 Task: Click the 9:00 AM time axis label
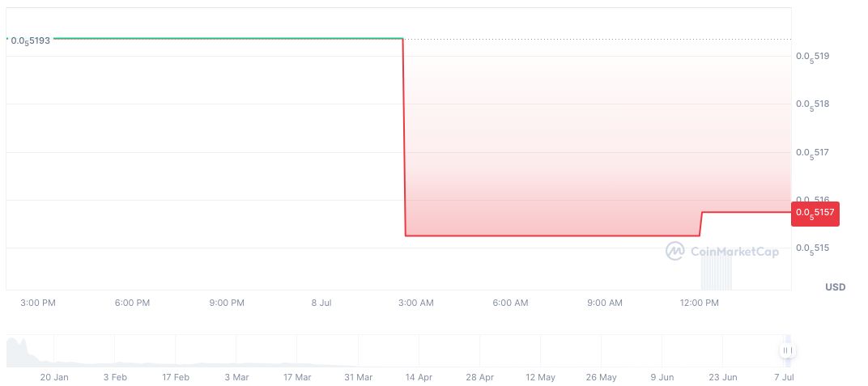604,303
